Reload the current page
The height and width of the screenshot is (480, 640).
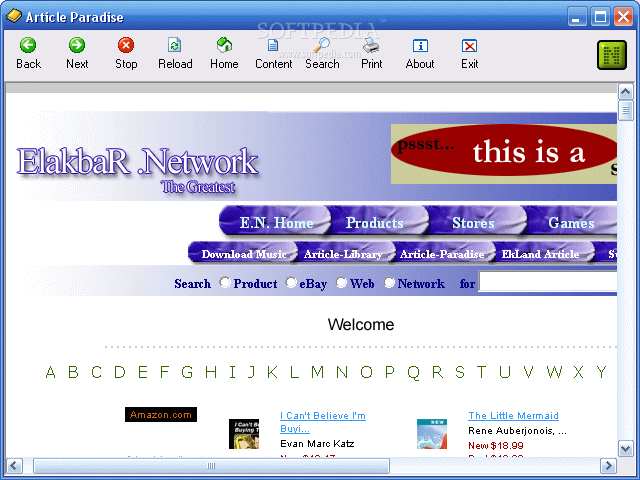(175, 45)
